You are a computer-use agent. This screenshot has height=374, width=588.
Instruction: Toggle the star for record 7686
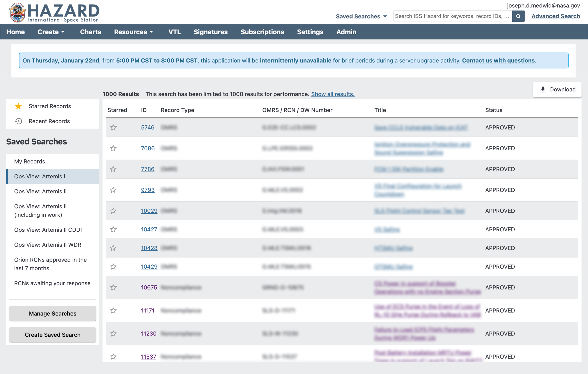pyautogui.click(x=113, y=148)
